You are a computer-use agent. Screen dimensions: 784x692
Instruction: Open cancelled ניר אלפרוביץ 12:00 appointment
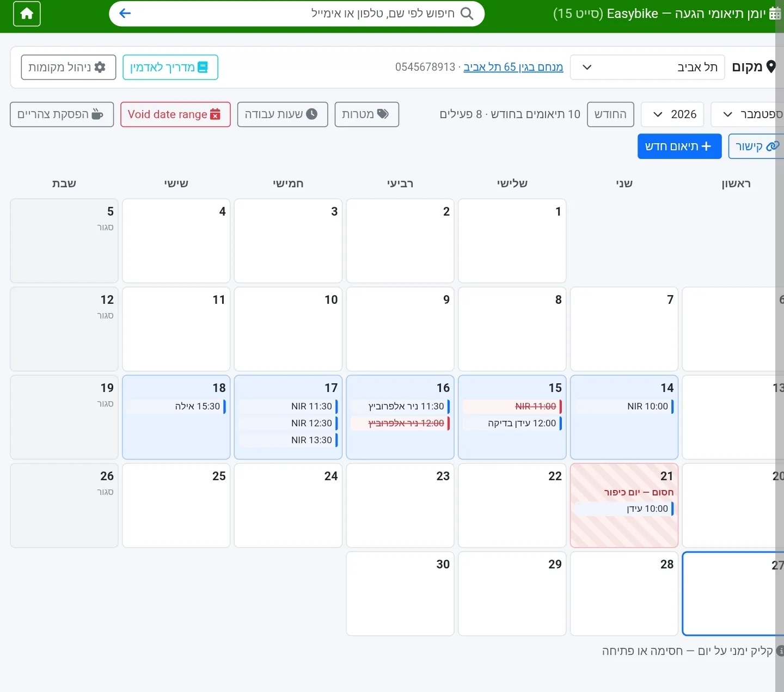click(x=400, y=424)
